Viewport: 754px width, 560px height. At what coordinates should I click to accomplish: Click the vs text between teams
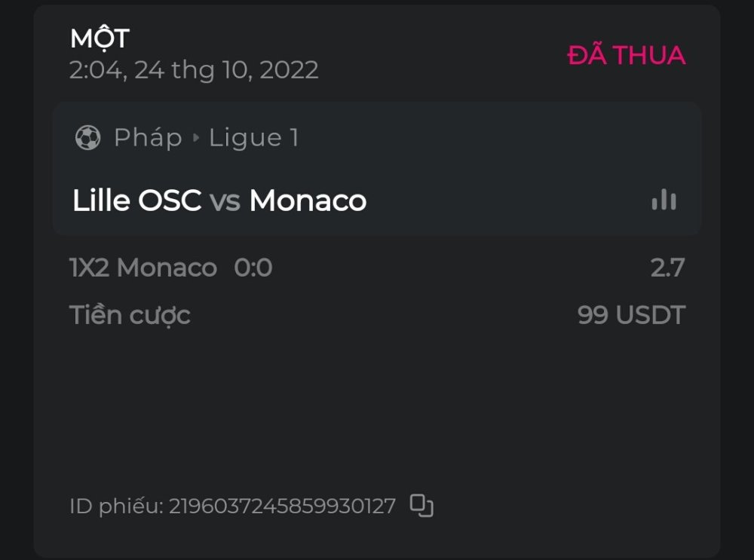click(225, 201)
